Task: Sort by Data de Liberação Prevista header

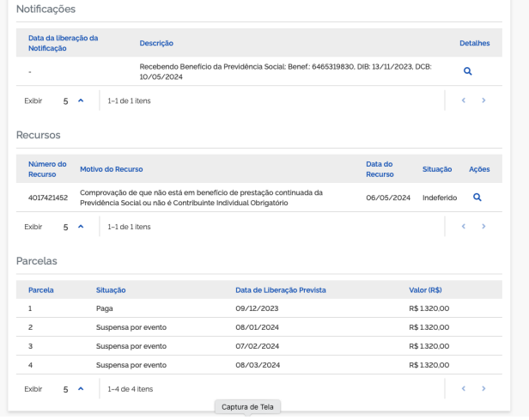Action: tap(281, 290)
